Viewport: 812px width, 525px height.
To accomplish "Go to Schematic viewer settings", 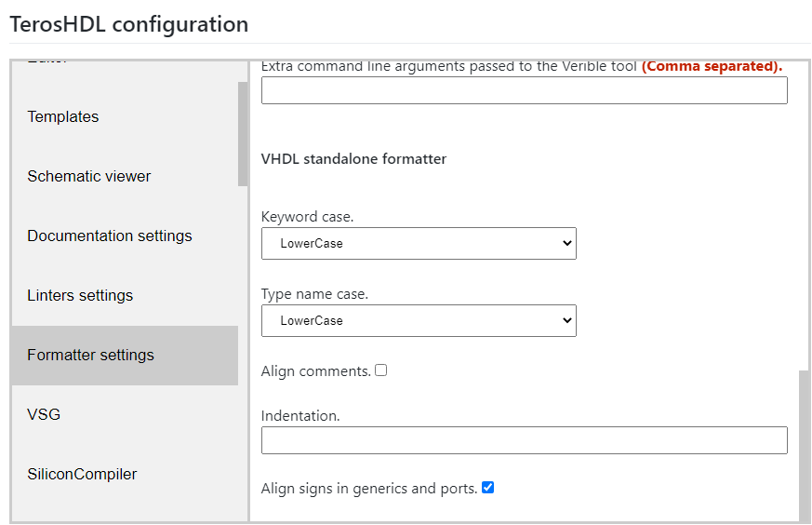I will click(88, 176).
